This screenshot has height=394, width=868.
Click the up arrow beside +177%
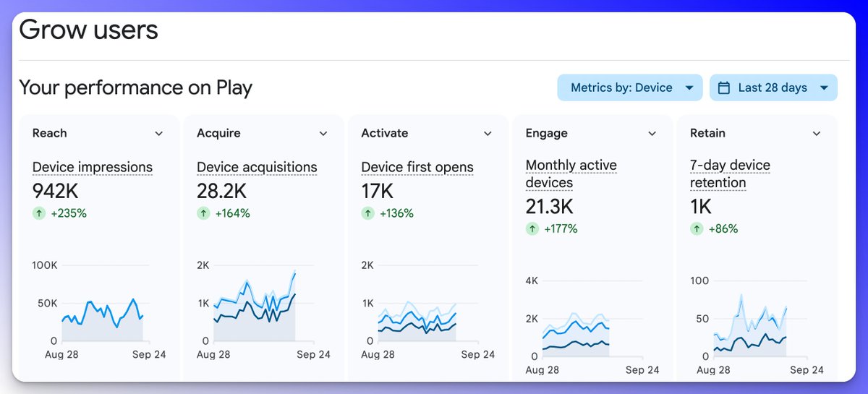tap(532, 228)
